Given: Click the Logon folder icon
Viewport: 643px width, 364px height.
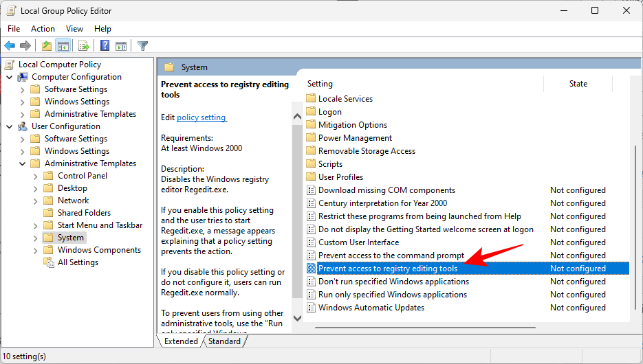Looking at the screenshot, I should pyautogui.click(x=312, y=112).
